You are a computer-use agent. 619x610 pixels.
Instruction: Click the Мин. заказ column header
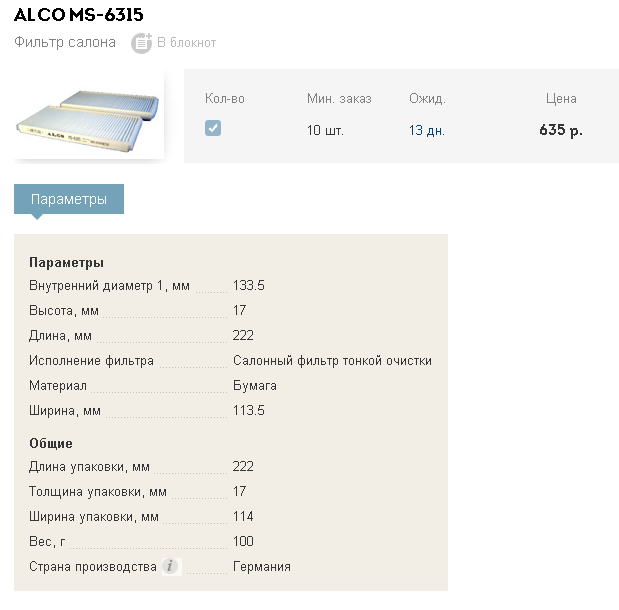click(339, 98)
